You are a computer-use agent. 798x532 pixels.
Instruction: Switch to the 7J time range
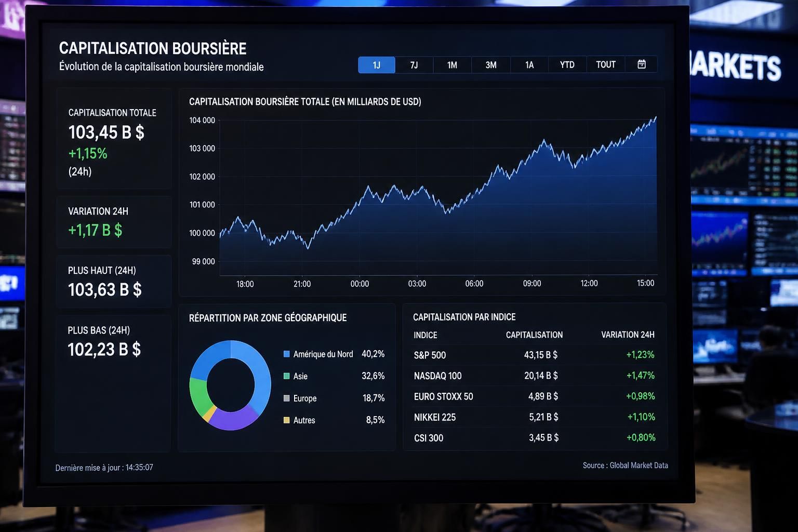414,65
